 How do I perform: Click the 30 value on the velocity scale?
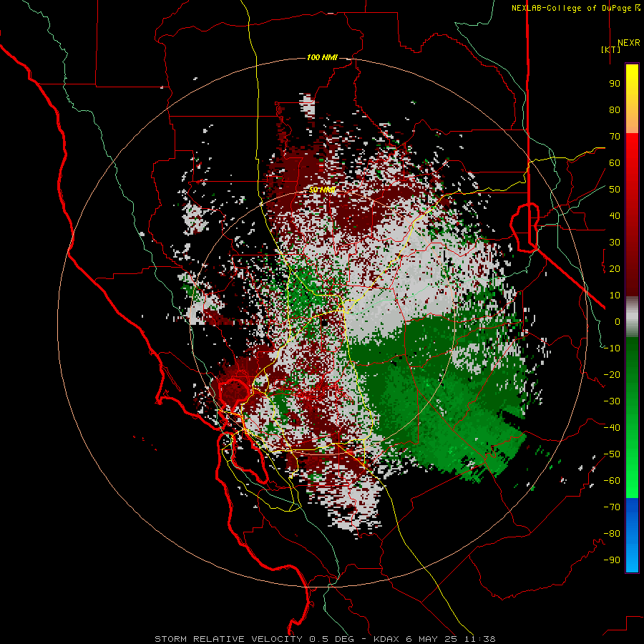point(615,243)
